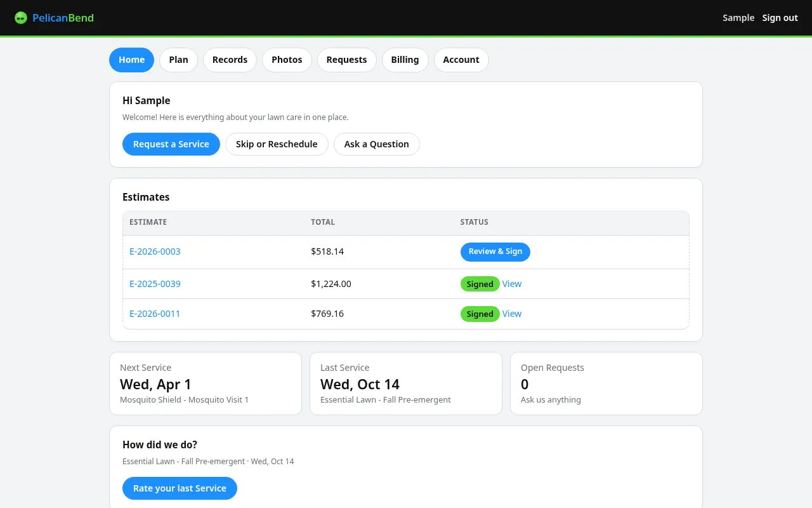812x508 pixels.
Task: Open the Home tab
Action: pyautogui.click(x=131, y=60)
